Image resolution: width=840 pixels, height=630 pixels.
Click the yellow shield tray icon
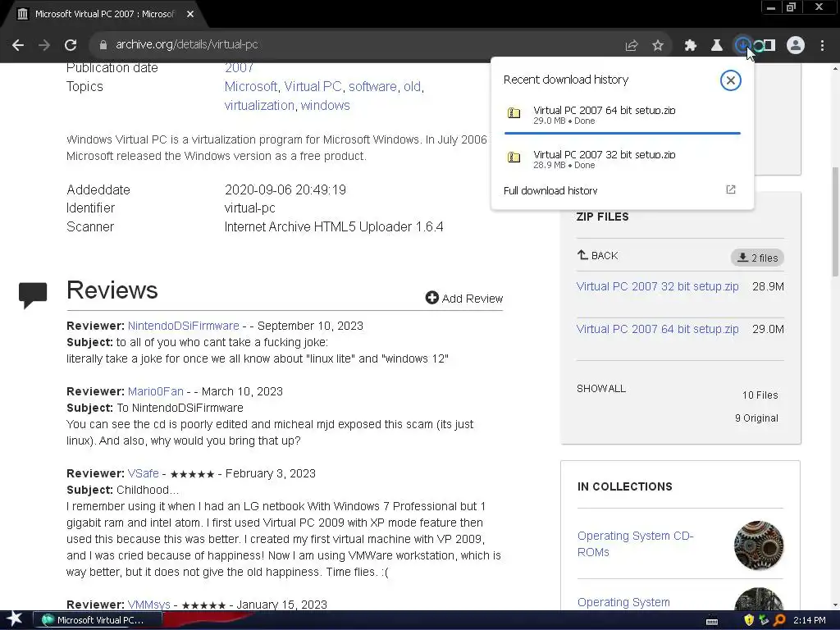[x=749, y=620]
